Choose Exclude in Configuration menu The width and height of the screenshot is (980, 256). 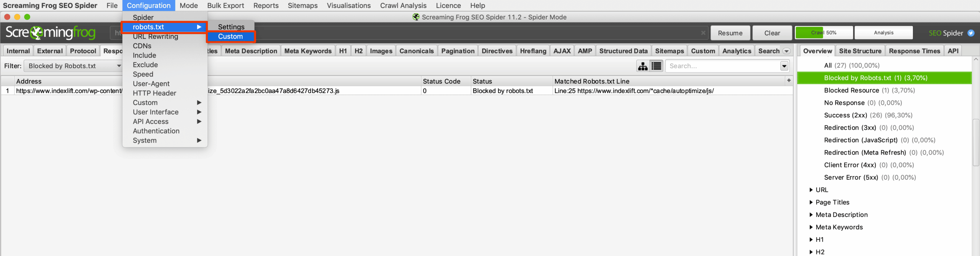point(165,65)
